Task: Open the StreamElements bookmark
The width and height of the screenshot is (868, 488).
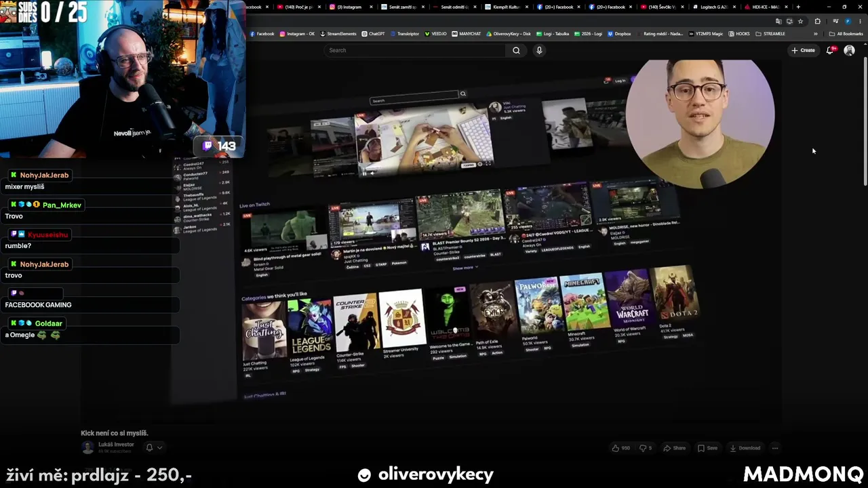Action: pyautogui.click(x=338, y=34)
